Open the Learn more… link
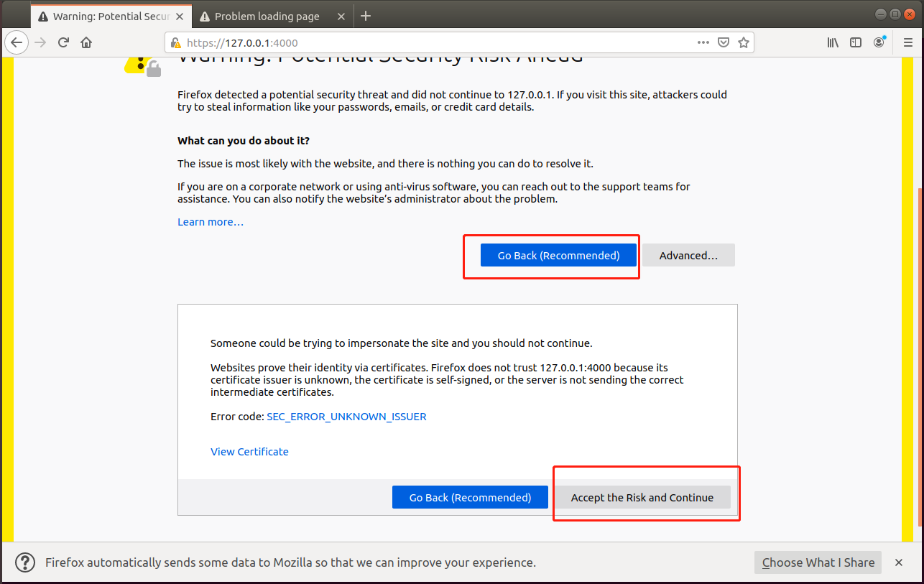This screenshot has width=924, height=584. (211, 222)
